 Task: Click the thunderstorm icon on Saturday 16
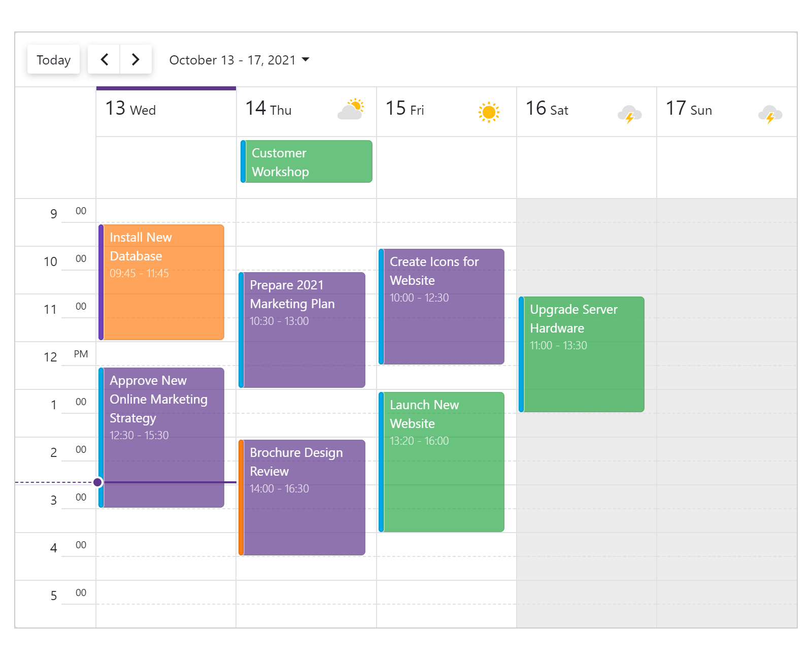coord(629,114)
